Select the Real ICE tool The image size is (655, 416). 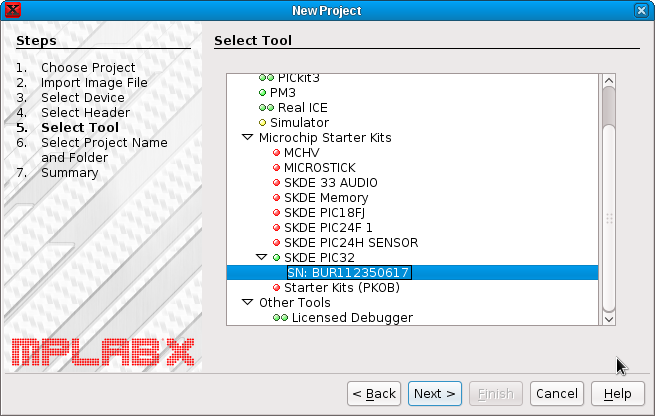(x=302, y=108)
